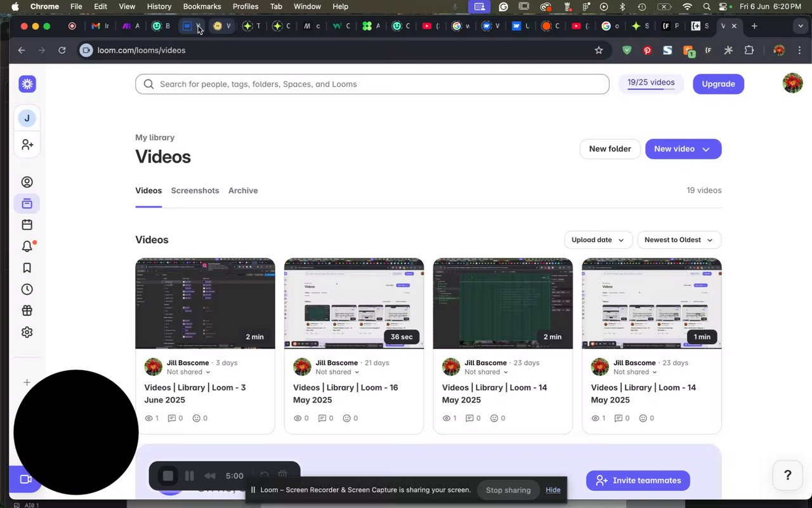
Task: Open the J workspace avatar
Action: [27, 118]
